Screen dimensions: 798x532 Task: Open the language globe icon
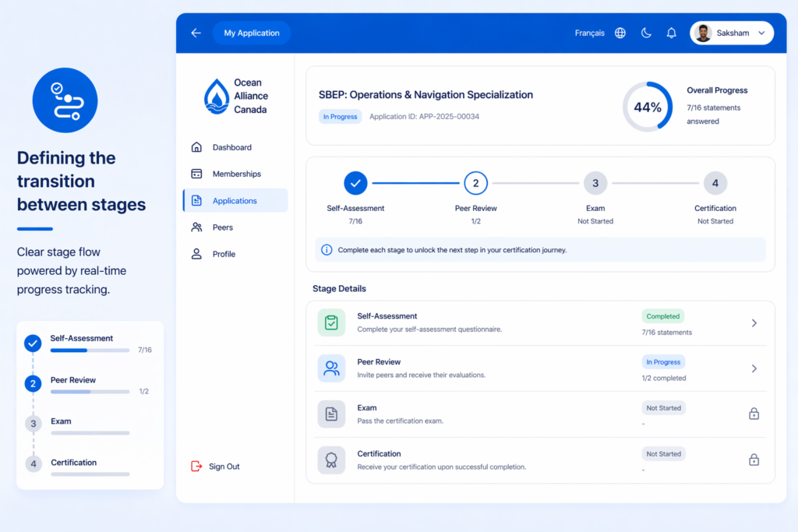coord(620,33)
